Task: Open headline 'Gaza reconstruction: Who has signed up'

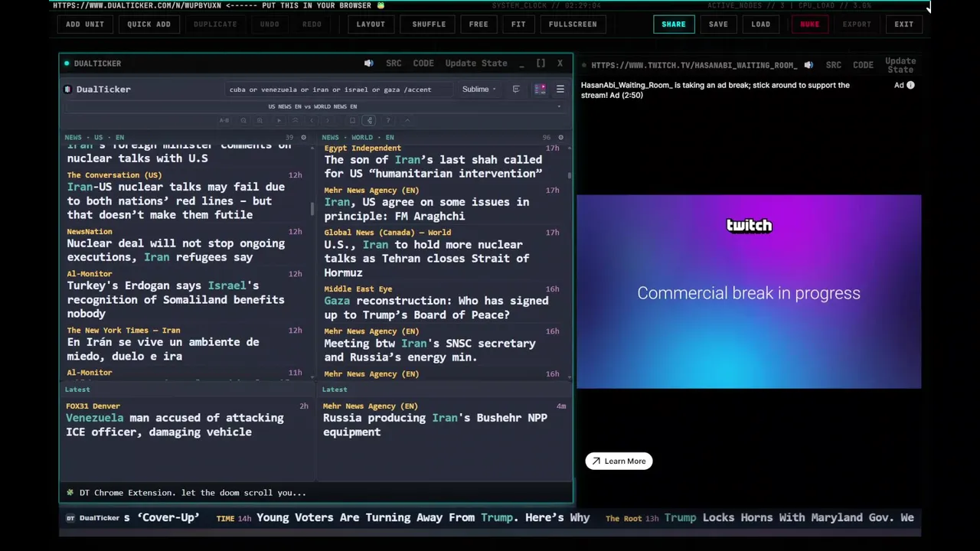Action: [x=436, y=308]
